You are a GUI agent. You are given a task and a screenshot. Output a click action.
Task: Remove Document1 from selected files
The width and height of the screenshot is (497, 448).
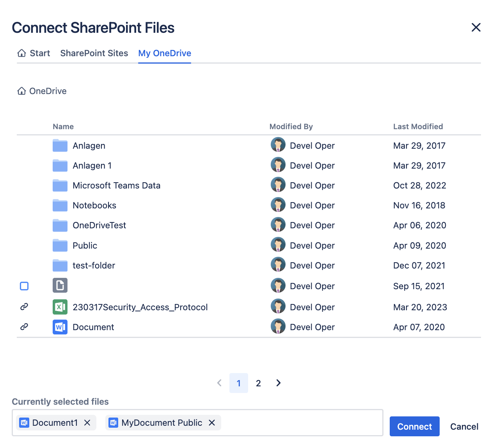[x=87, y=423]
